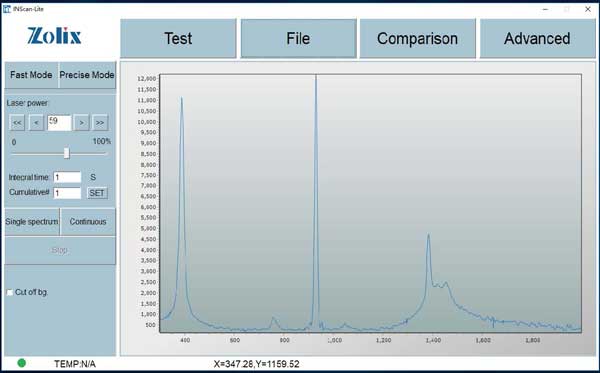Select Precise Mode
Image resolution: width=600 pixels, height=373 pixels.
[87, 75]
